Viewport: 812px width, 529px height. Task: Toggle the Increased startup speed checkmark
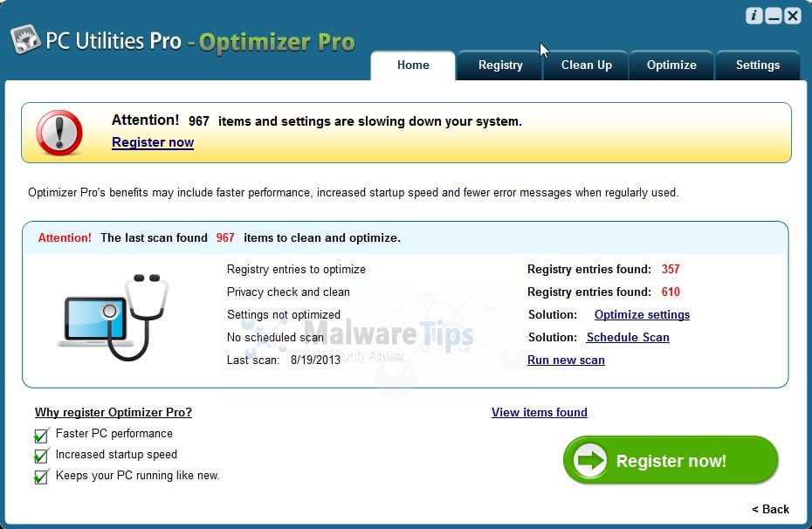coord(41,456)
